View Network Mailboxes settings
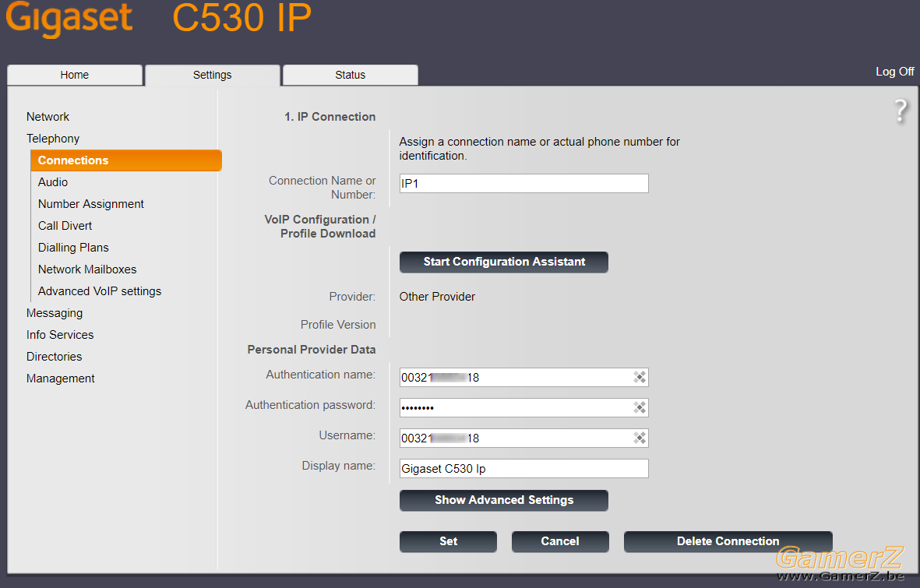 point(87,269)
